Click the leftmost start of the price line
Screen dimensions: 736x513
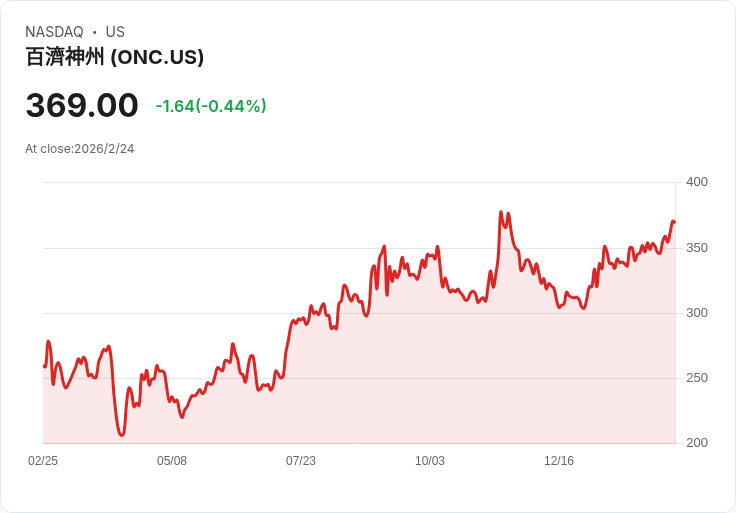(44, 366)
